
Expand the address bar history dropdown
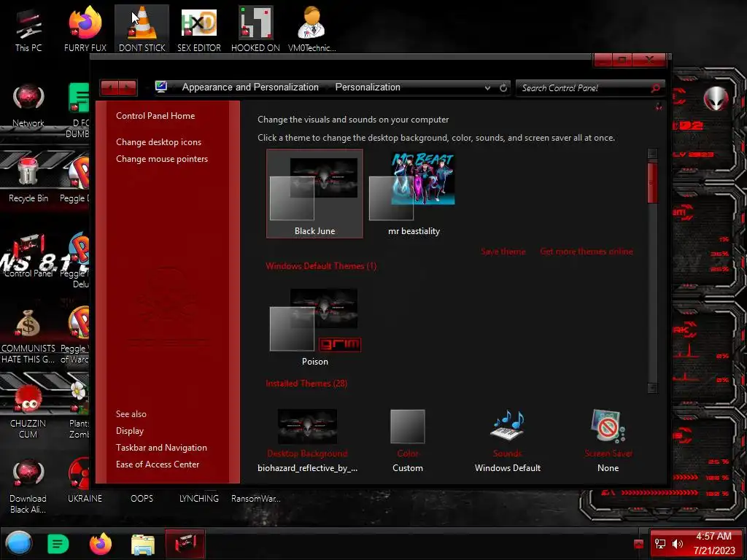click(487, 87)
